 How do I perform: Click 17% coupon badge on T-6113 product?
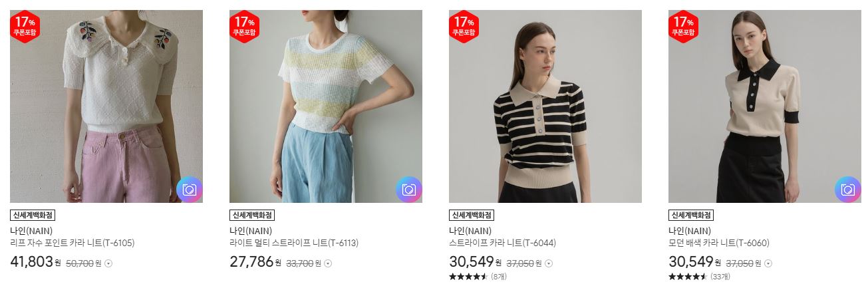(245, 27)
